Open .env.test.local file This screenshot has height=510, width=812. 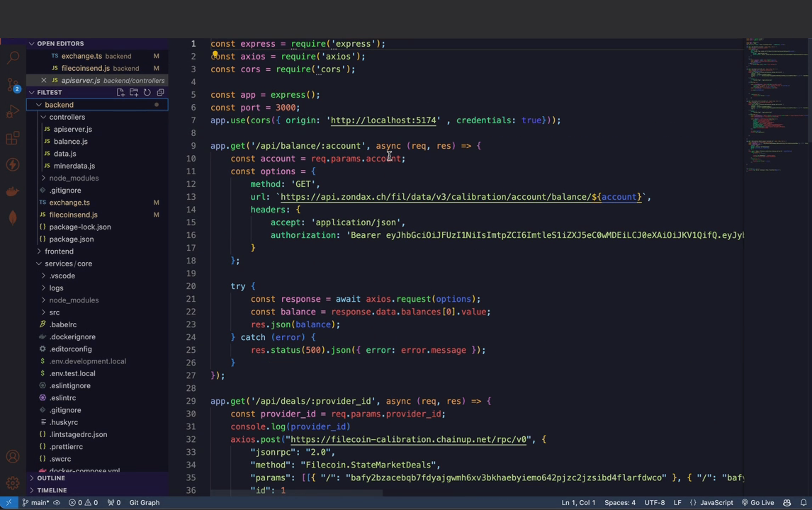[97, 373]
